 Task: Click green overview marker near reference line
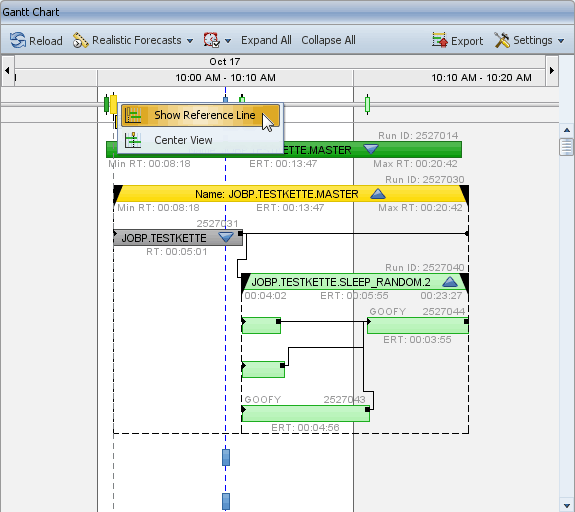pos(242,98)
